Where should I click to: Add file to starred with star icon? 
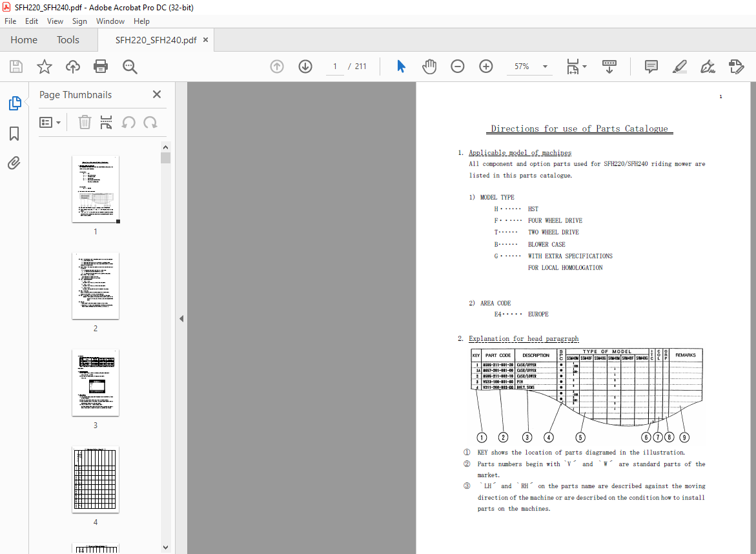click(x=45, y=67)
